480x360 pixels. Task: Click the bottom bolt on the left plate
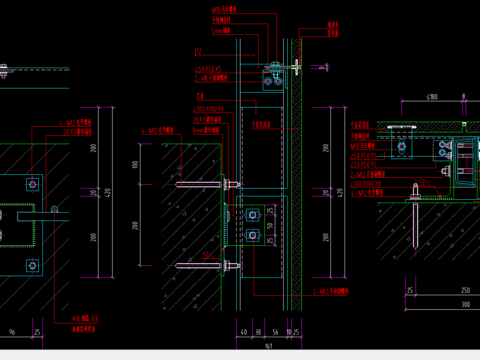32,266
